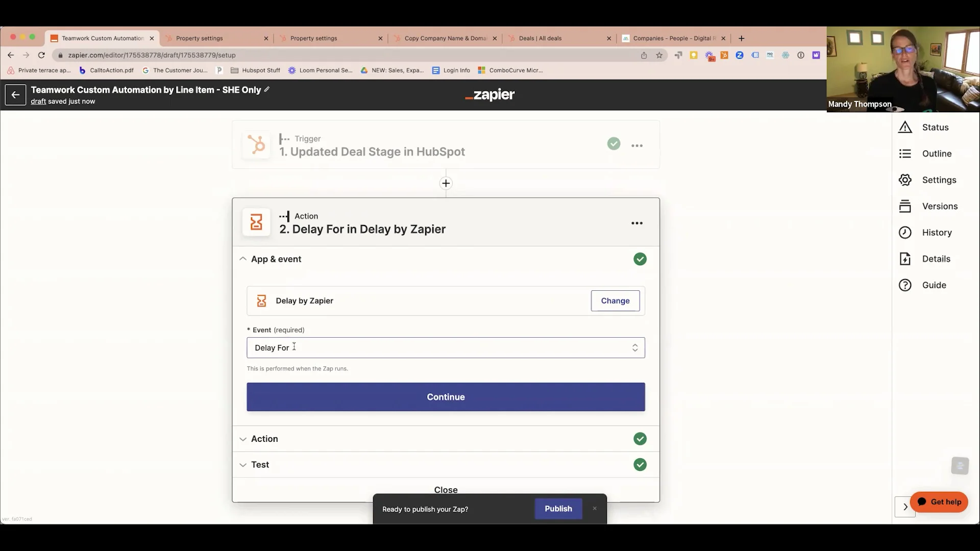
Task: Open Loom Personal Se... bookmark
Action: tap(320, 70)
